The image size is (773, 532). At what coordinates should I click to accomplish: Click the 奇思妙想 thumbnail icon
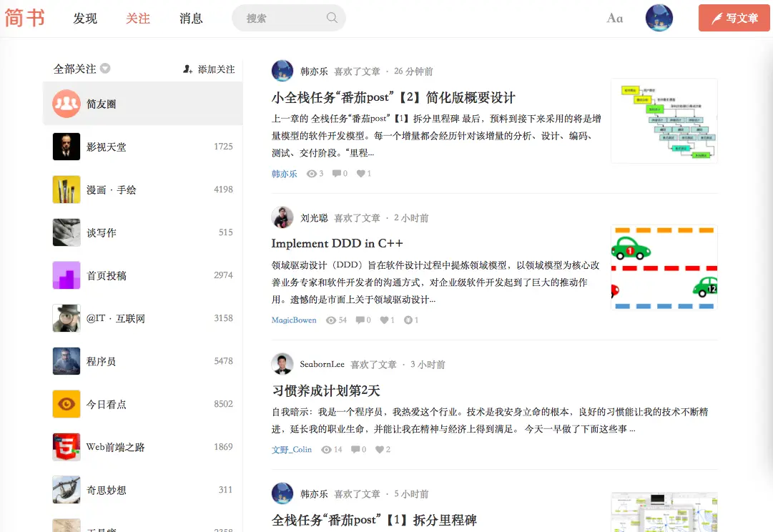(67, 490)
